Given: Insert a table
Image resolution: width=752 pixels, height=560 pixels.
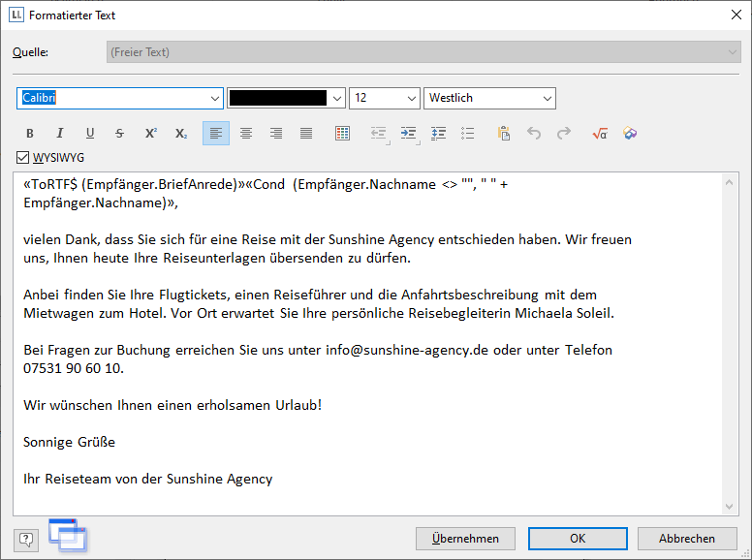Looking at the screenshot, I should click(x=342, y=134).
